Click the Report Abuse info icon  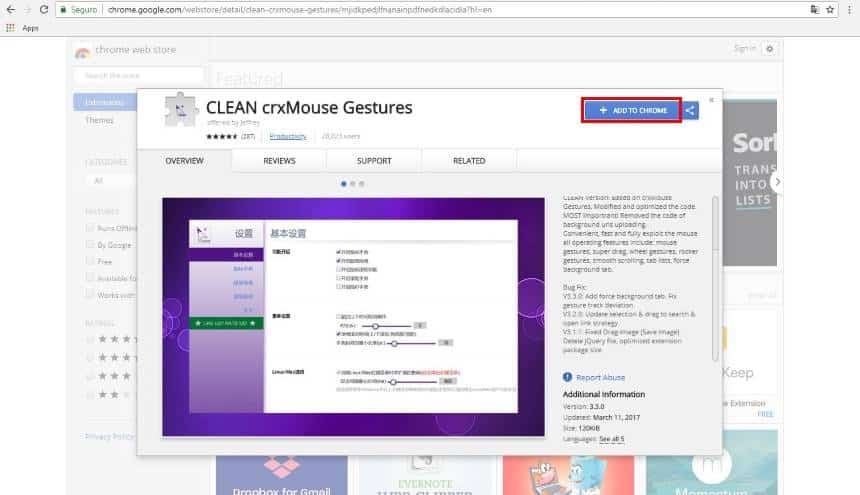567,377
